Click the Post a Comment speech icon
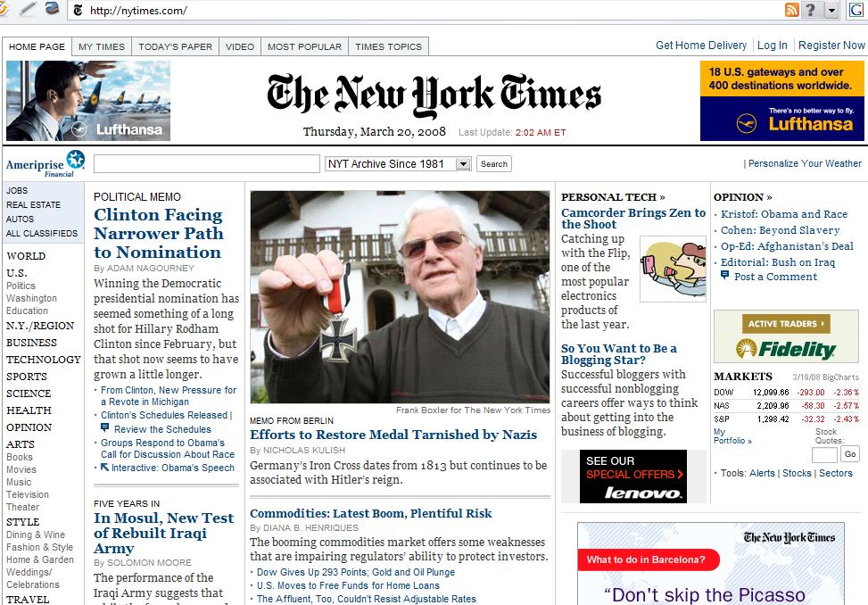This screenshot has height=605, width=868. 724,275
